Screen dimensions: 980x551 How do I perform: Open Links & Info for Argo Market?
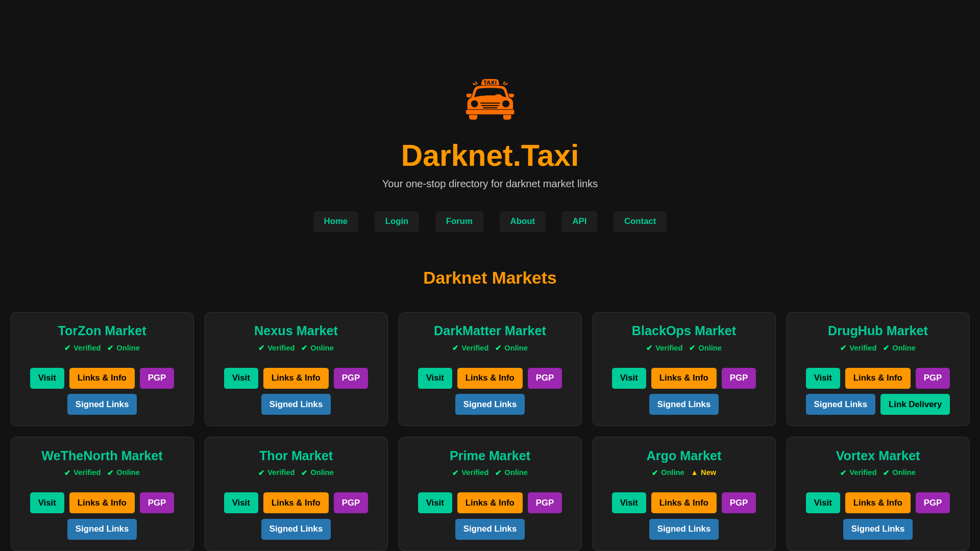[684, 503]
